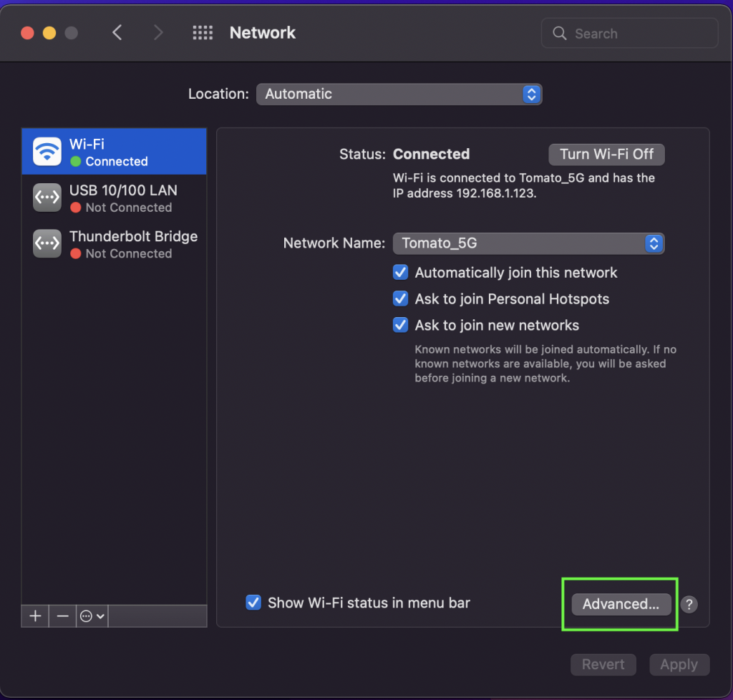This screenshot has height=700, width=733.
Task: Click the Apply button
Action: pos(679,664)
